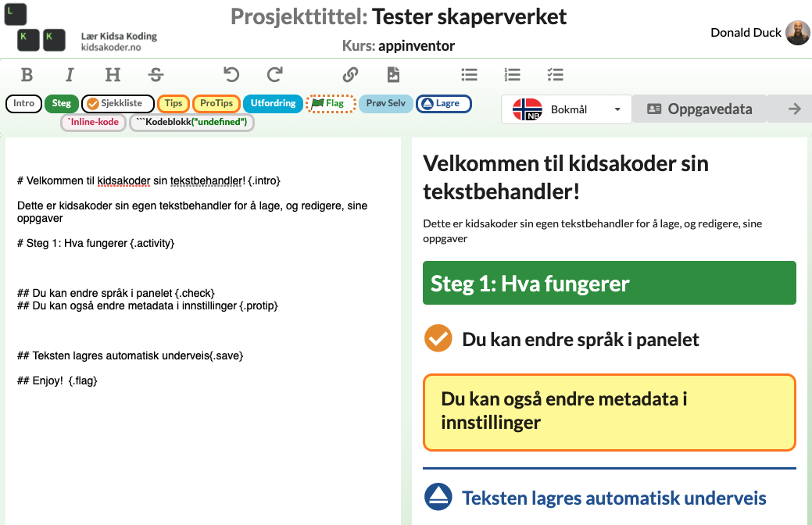Insert a task checklist
The image size is (812, 525).
tap(555, 74)
